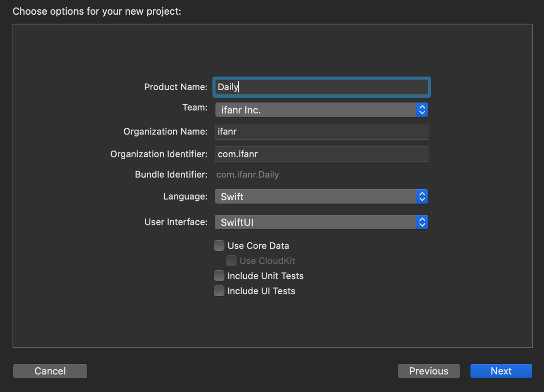The width and height of the screenshot is (544, 392).
Task: Toggle the Include Unit Tests checkbox
Action: pyautogui.click(x=219, y=276)
